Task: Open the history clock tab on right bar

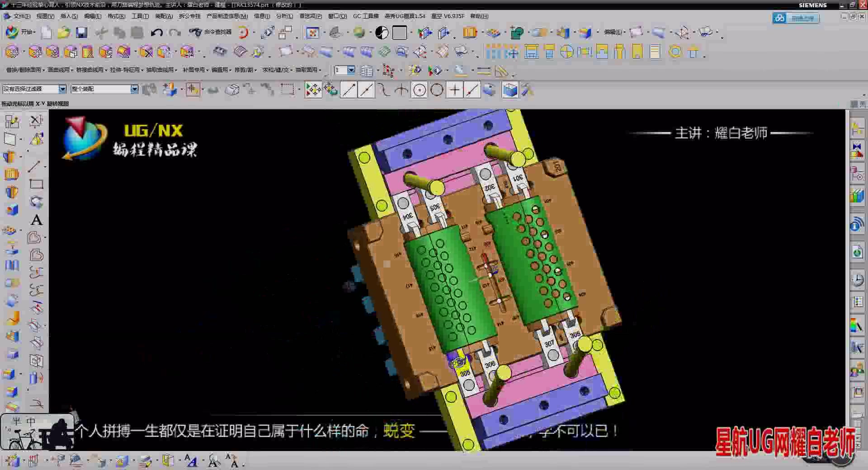Action: [x=857, y=280]
